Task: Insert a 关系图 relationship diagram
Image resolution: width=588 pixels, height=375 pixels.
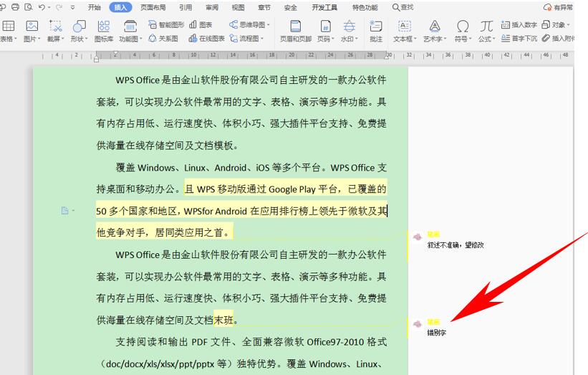Action: [163, 38]
